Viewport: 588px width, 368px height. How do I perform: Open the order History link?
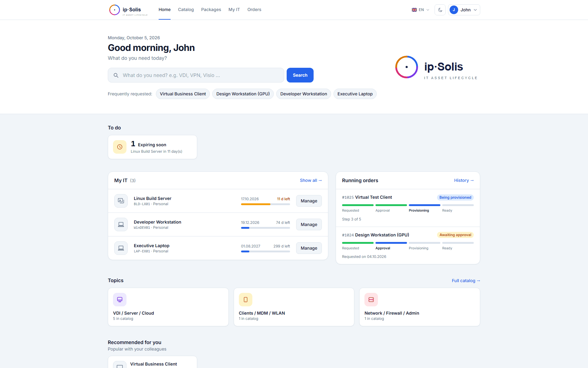(464, 180)
